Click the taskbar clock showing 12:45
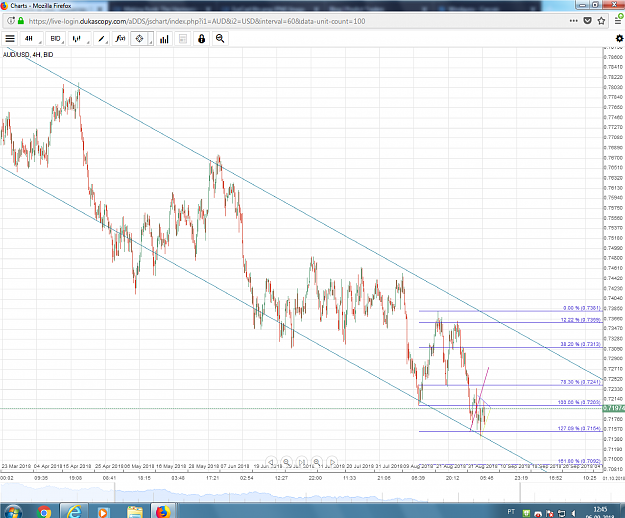This screenshot has width=625, height=518. tap(599, 512)
